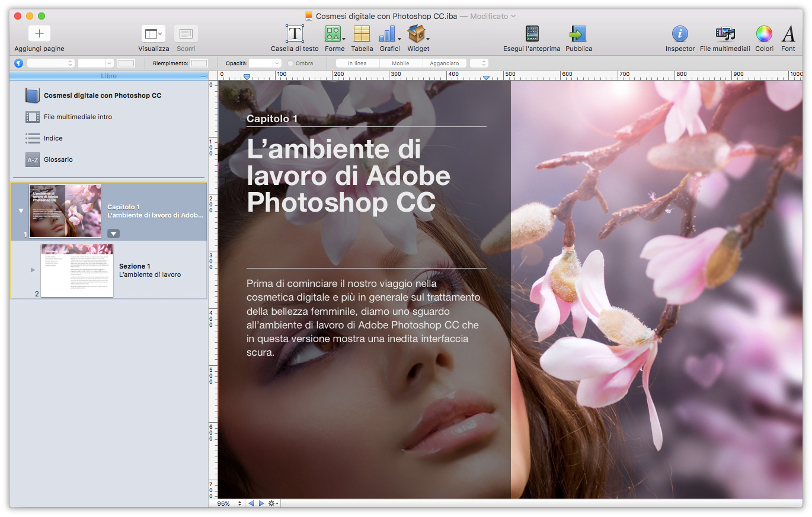Viewport: 812px width, 517px height.
Task: Click the intro paragraph starting Prima di cominciare
Action: click(363, 318)
